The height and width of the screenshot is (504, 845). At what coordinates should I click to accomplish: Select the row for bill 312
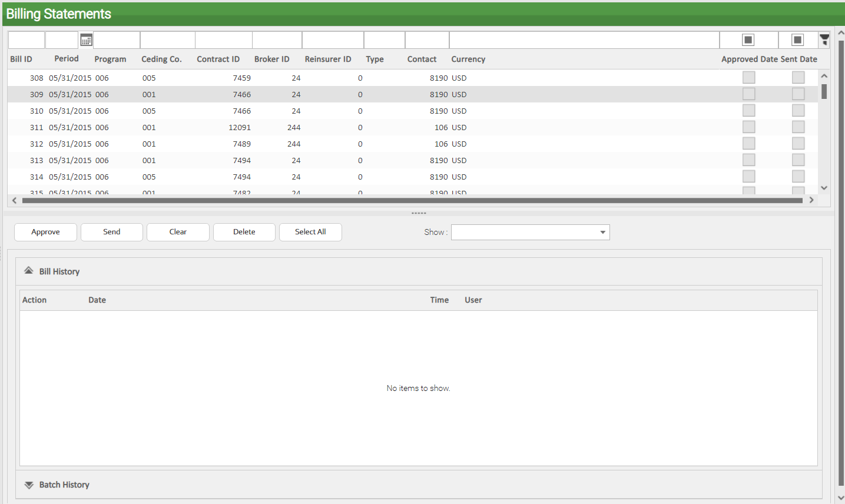click(x=236, y=144)
